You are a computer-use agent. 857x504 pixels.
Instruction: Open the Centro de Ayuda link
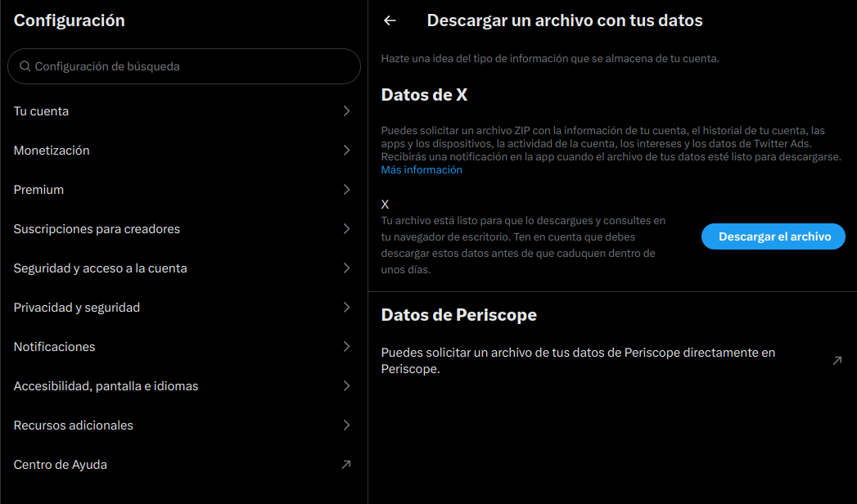pyautogui.click(x=61, y=465)
